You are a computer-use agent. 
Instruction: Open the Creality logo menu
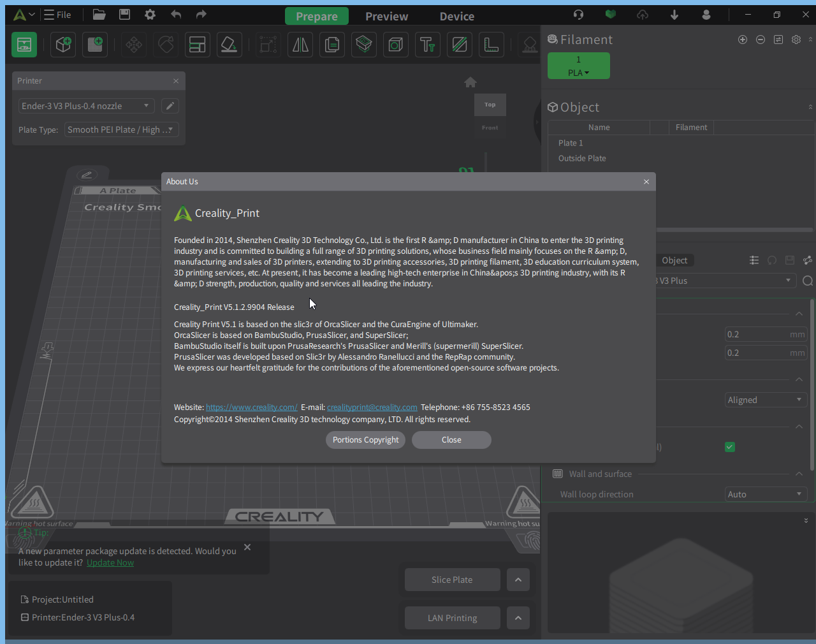[24, 15]
